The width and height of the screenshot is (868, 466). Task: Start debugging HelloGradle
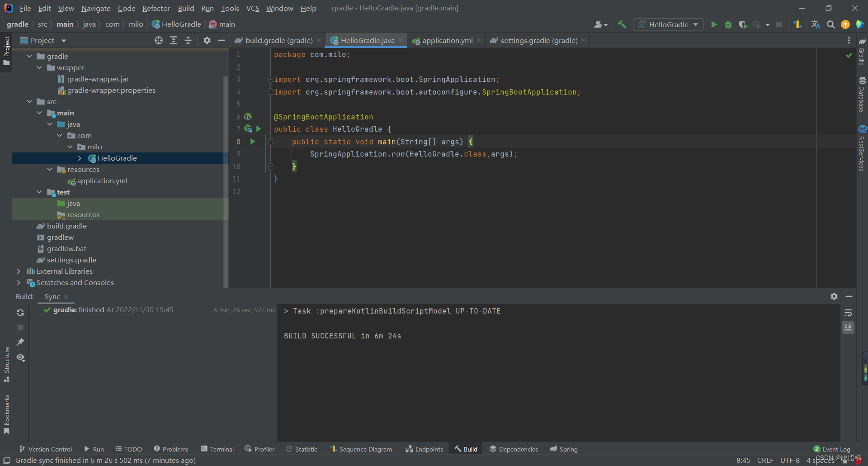click(x=728, y=24)
